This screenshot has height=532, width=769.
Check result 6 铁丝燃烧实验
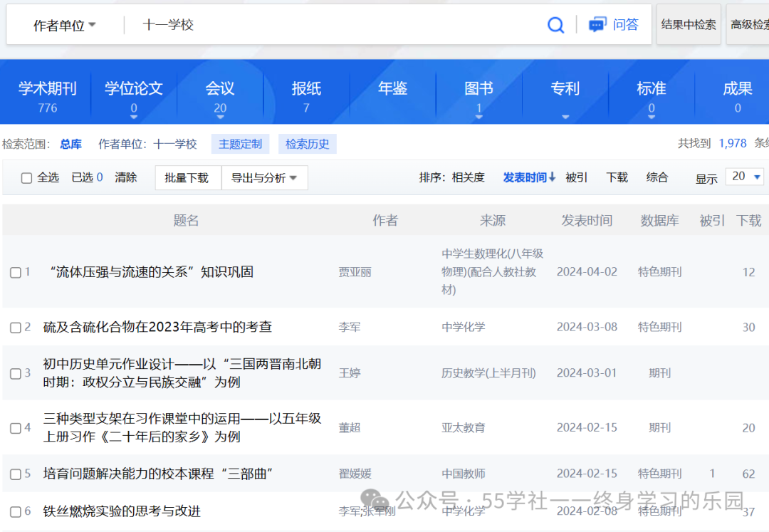pos(16,512)
